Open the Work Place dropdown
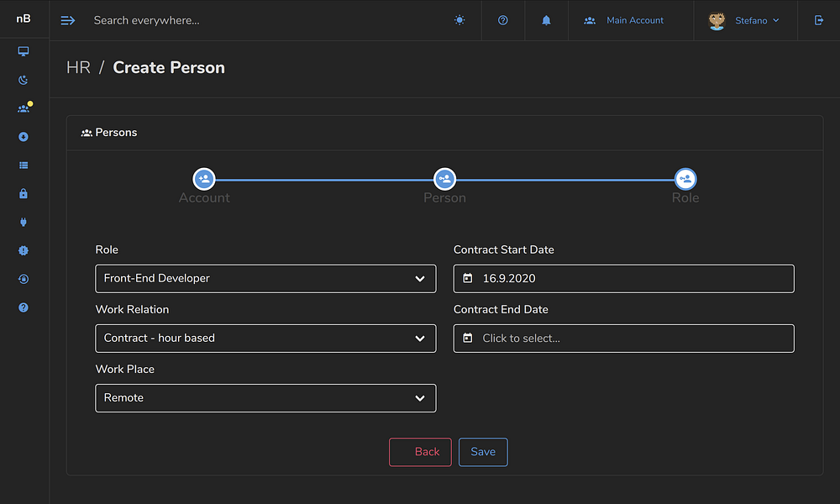The width and height of the screenshot is (840, 504). point(265,398)
